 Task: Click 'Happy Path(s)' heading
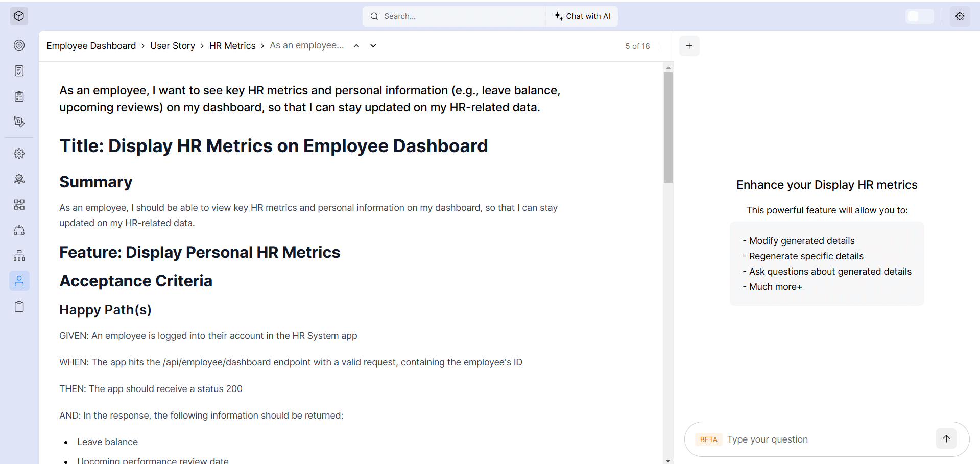click(105, 310)
